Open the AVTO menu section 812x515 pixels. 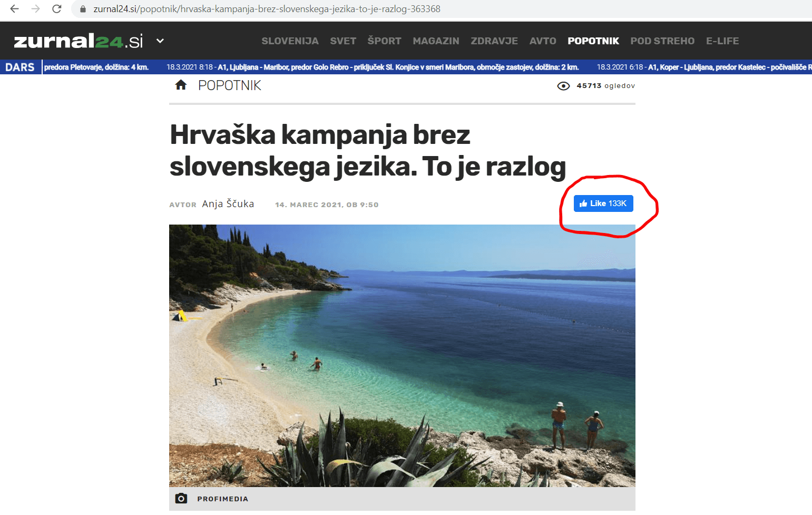pyautogui.click(x=543, y=41)
